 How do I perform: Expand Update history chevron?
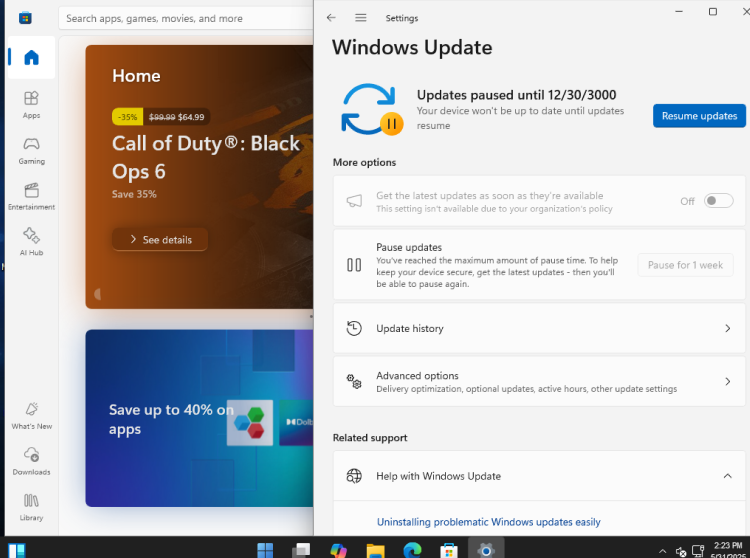tap(727, 328)
